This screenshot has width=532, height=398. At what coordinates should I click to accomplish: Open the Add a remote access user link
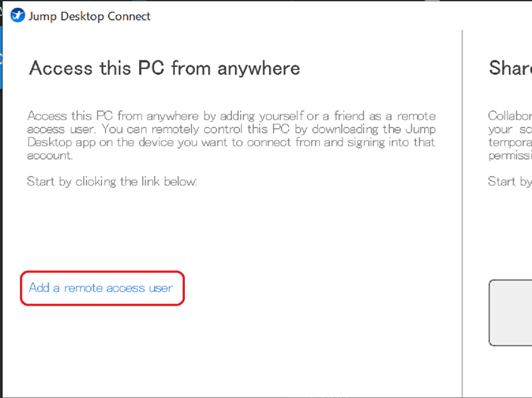[x=100, y=288]
